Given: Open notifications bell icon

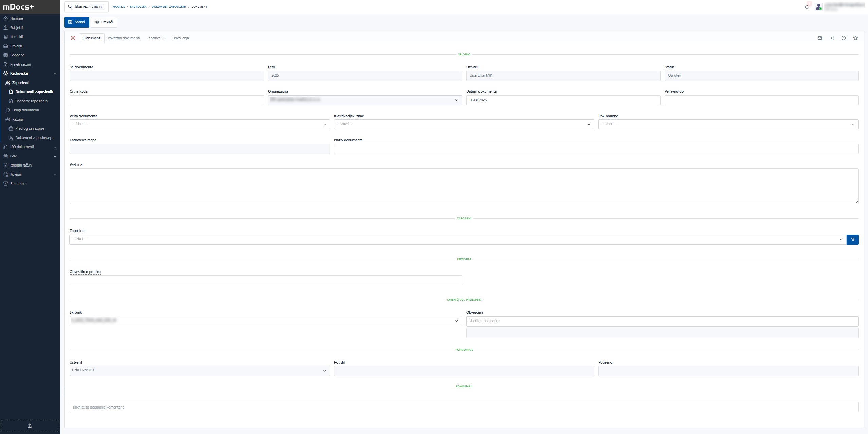Looking at the screenshot, I should coord(807,7).
